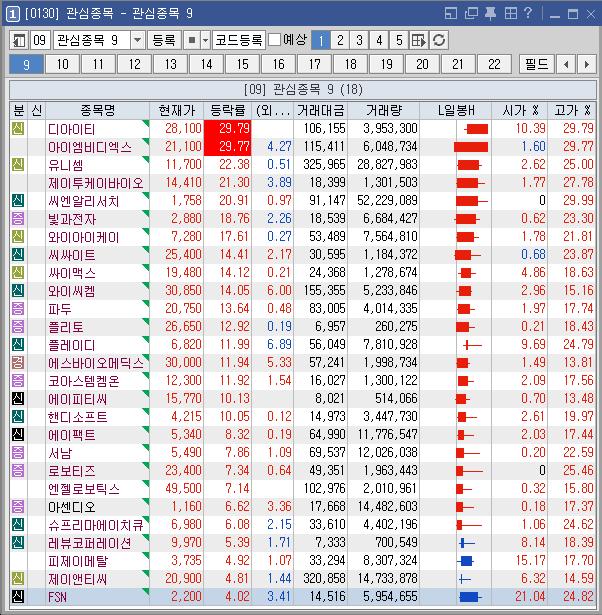Click the candle chart for 플레이디
This screenshot has width=602, height=615.
click(x=472, y=345)
